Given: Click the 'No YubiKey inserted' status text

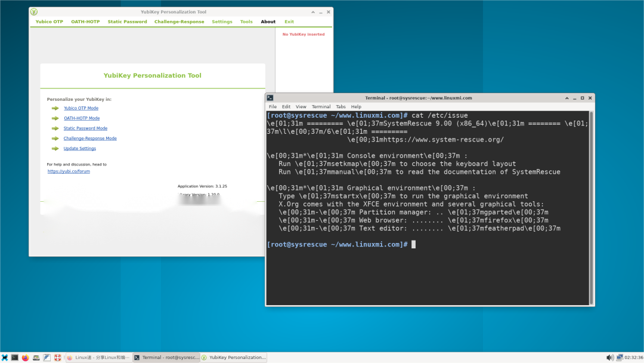Looking at the screenshot, I should click(x=304, y=35).
